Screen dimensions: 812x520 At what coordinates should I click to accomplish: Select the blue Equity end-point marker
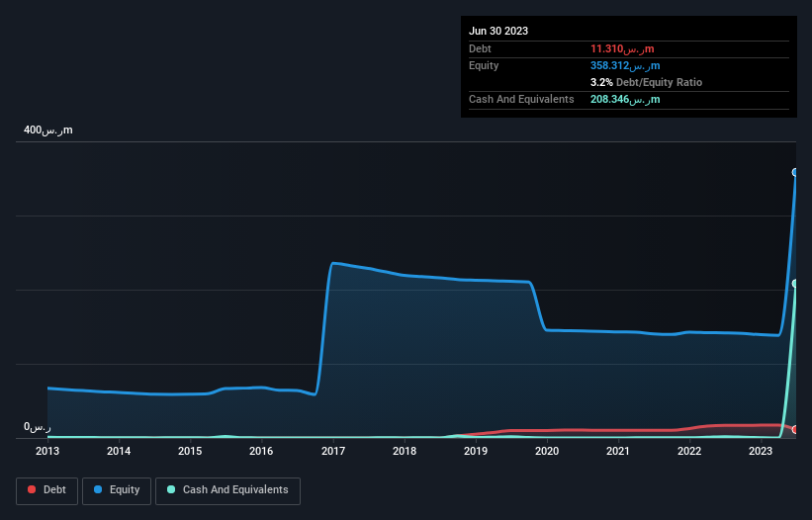795,172
